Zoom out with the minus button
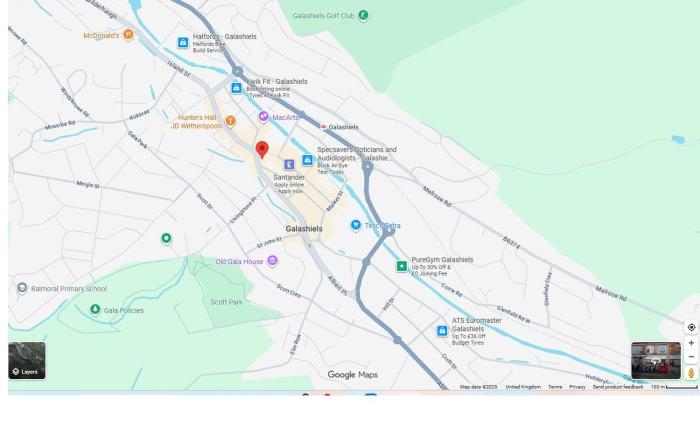The width and height of the screenshot is (700, 428). [691, 357]
